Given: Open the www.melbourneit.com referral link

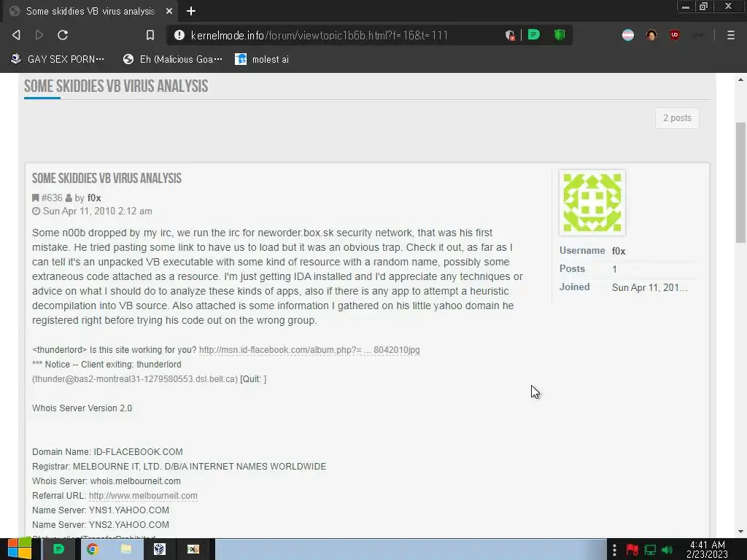Looking at the screenshot, I should coord(143,496).
